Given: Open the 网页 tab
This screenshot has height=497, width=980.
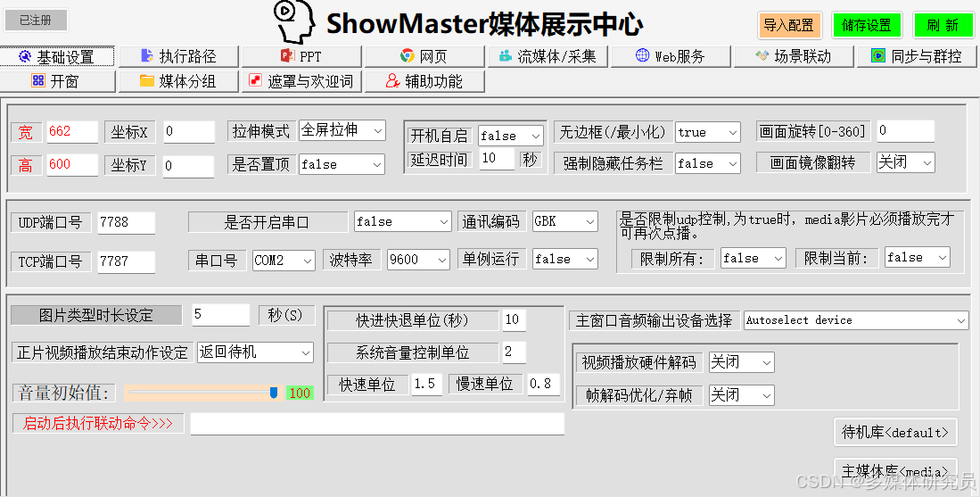Looking at the screenshot, I should (424, 56).
